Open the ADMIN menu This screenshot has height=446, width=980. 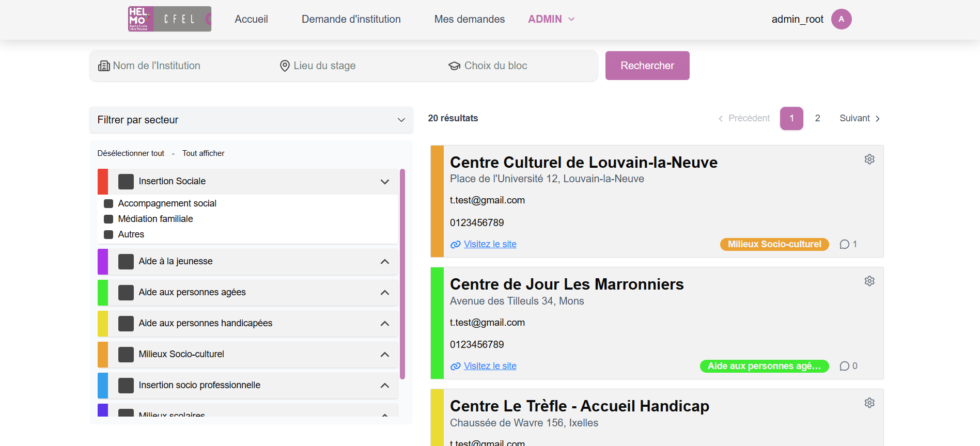tap(551, 19)
